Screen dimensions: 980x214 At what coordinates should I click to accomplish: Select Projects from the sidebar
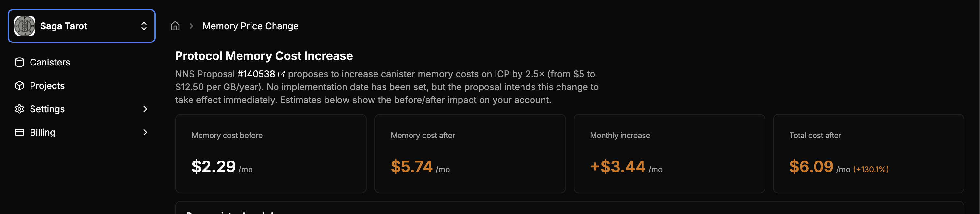click(47, 86)
